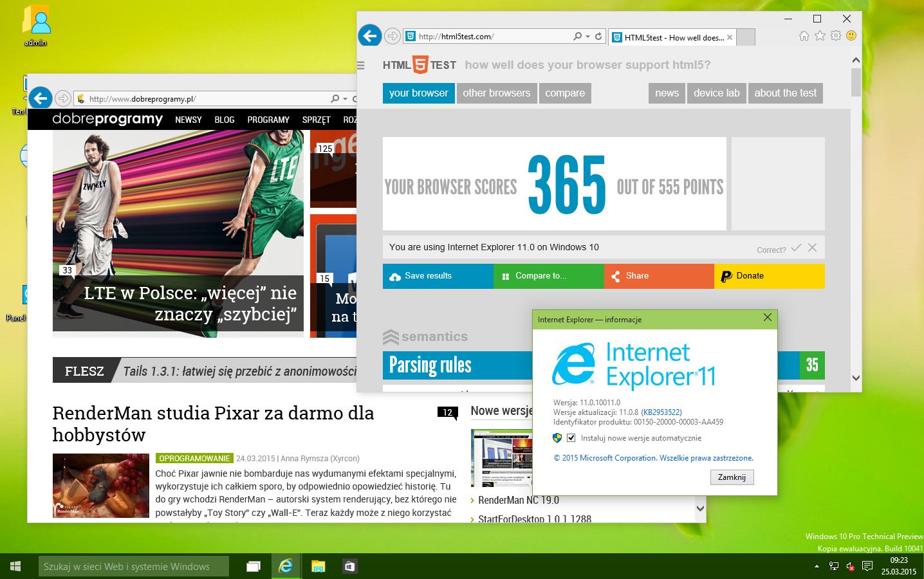The height and width of the screenshot is (579, 924).
Task: Click dobreprogramy site logo
Action: click(107, 119)
